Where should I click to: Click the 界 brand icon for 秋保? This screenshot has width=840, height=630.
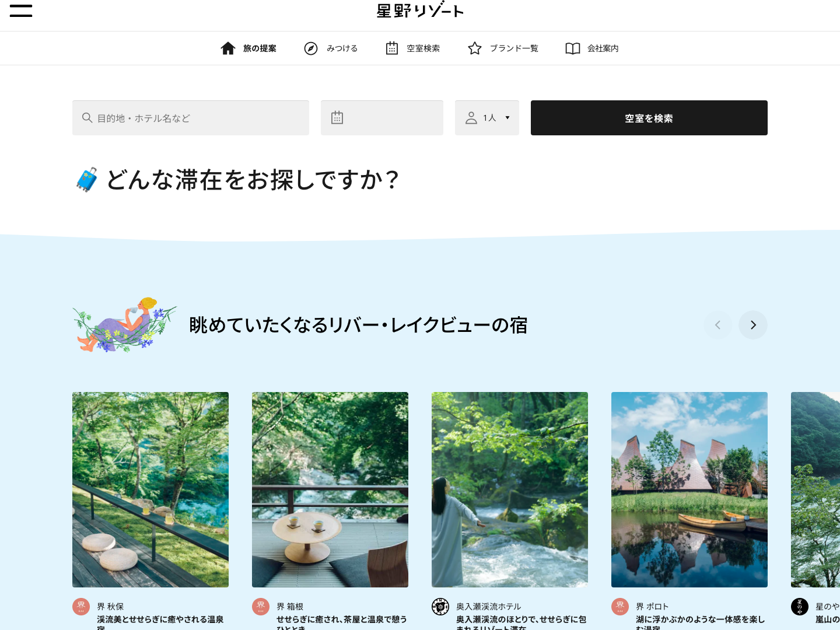[x=81, y=607]
